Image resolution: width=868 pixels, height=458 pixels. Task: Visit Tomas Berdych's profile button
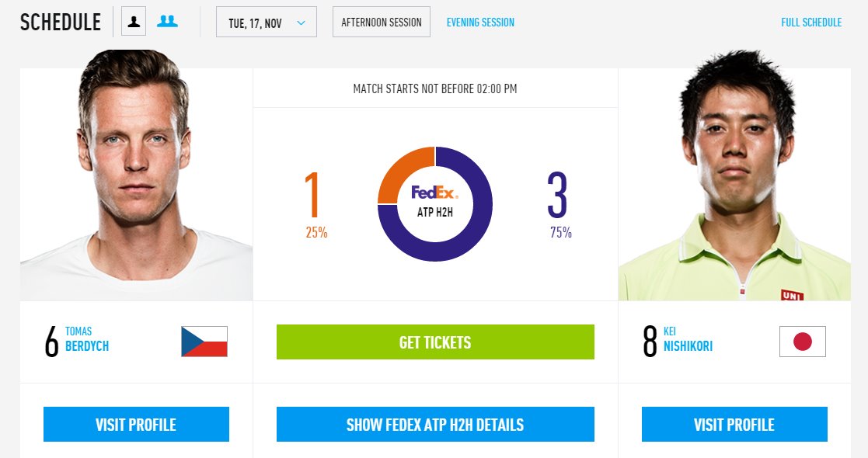(x=136, y=425)
